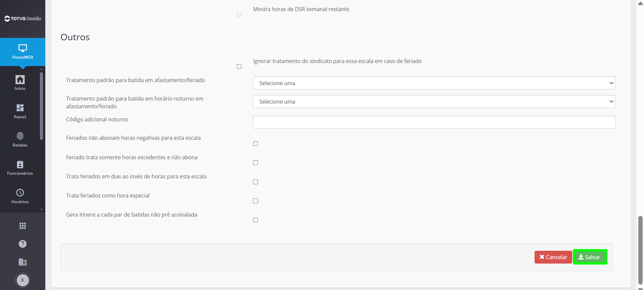Open the apps grid icon
The image size is (644, 290).
22,226
